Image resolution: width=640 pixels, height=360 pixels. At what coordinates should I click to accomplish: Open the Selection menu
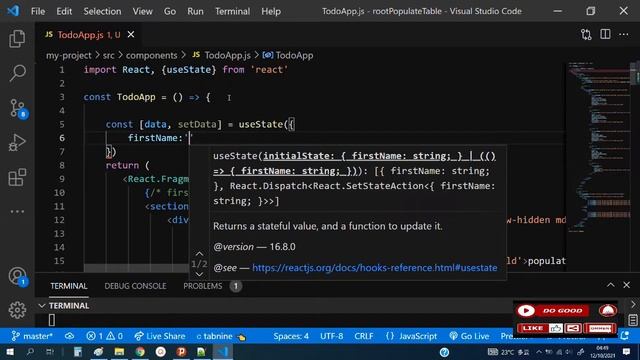(x=102, y=11)
